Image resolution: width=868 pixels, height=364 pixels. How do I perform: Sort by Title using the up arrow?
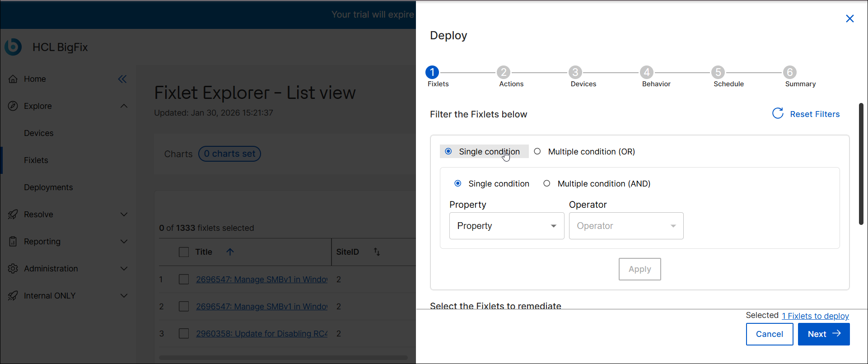[x=230, y=252]
